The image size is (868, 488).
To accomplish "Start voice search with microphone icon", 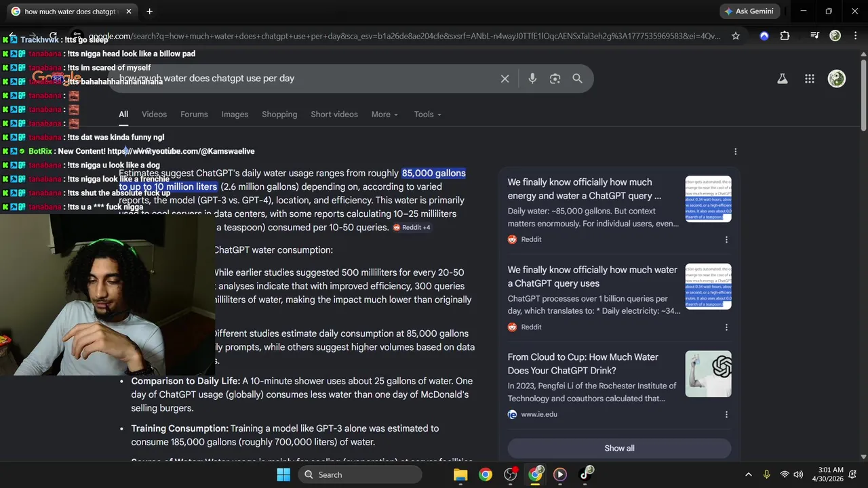I will coord(532,79).
